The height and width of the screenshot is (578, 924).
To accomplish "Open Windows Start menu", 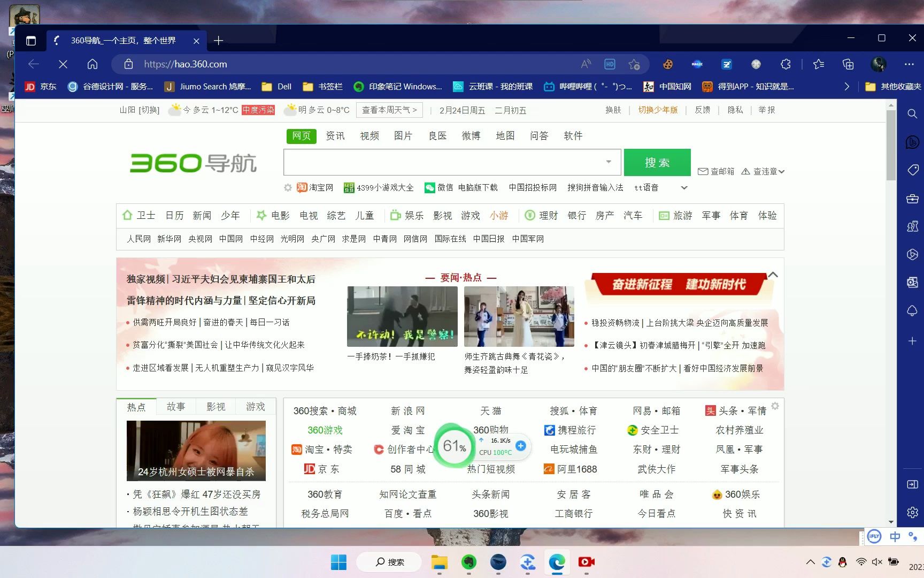I will [x=338, y=562].
